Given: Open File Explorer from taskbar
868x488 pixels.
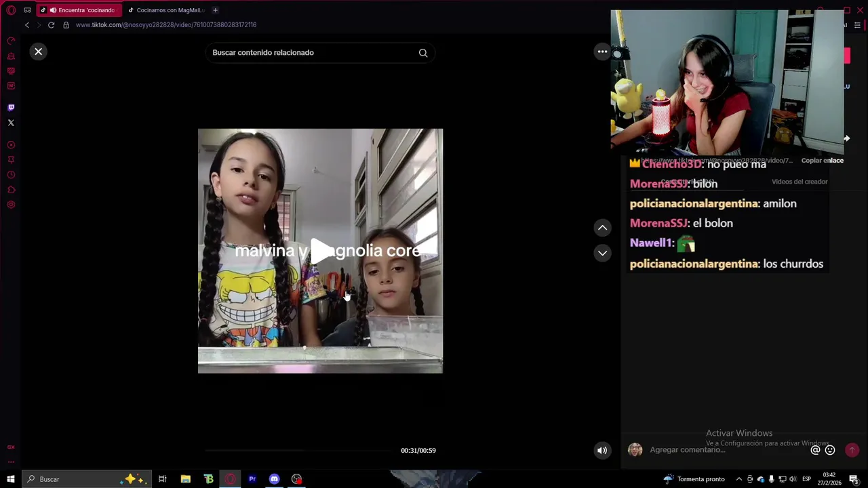Looking at the screenshot, I should pos(186,479).
